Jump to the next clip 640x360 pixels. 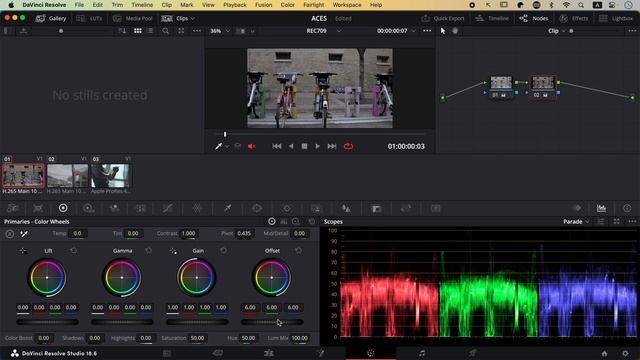coord(332,146)
